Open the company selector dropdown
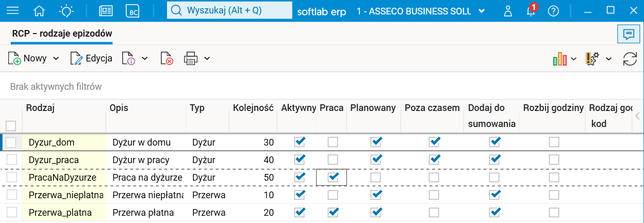This screenshot has height=223, width=644. (x=481, y=11)
